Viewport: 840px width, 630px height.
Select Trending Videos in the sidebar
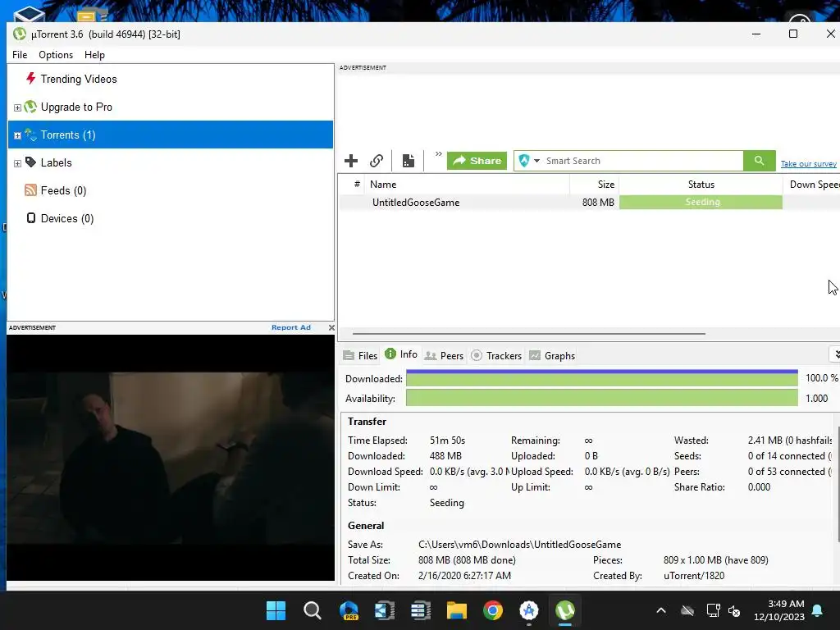click(x=79, y=79)
